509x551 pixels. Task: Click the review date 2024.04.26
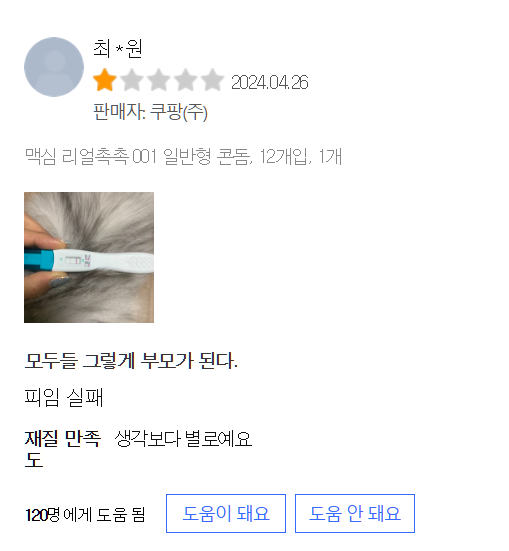point(270,83)
